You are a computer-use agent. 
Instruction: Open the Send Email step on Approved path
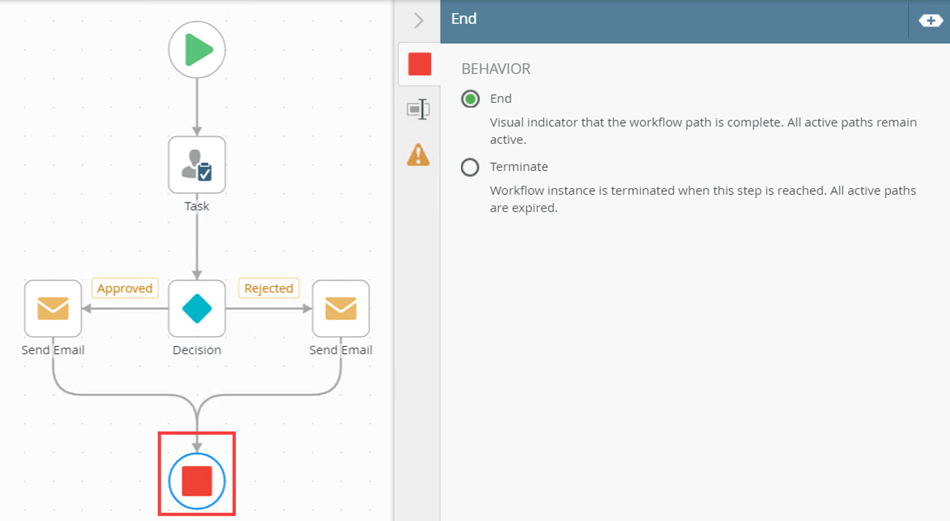point(53,308)
